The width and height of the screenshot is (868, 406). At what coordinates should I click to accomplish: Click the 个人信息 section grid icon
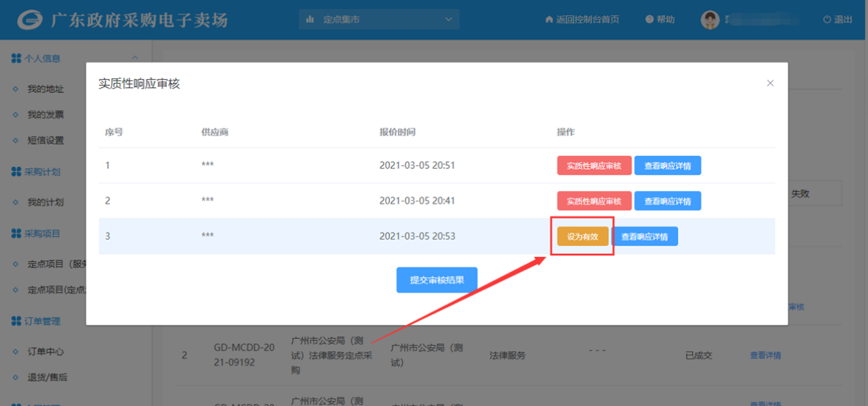point(16,58)
